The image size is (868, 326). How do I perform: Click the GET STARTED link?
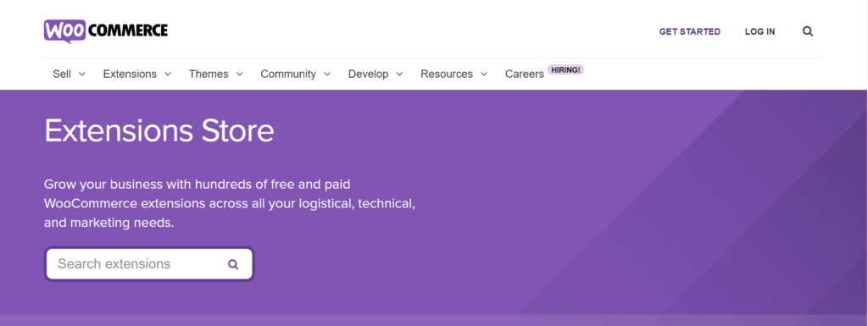(690, 32)
